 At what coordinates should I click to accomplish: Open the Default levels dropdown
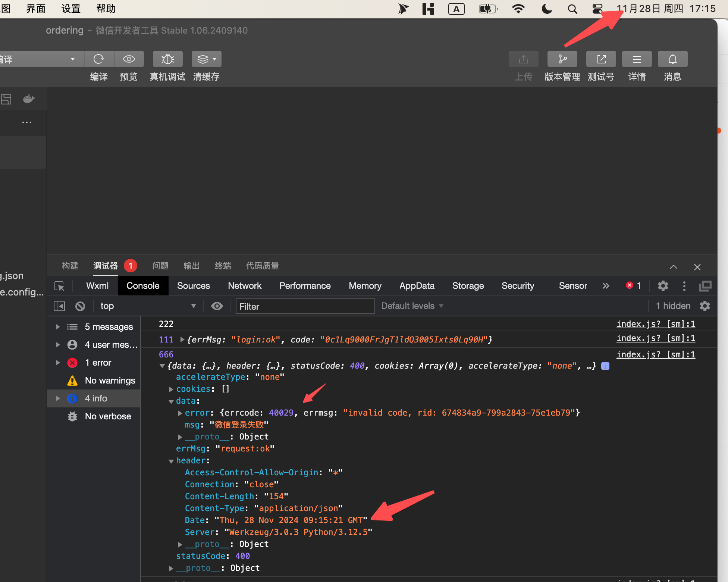[412, 306]
